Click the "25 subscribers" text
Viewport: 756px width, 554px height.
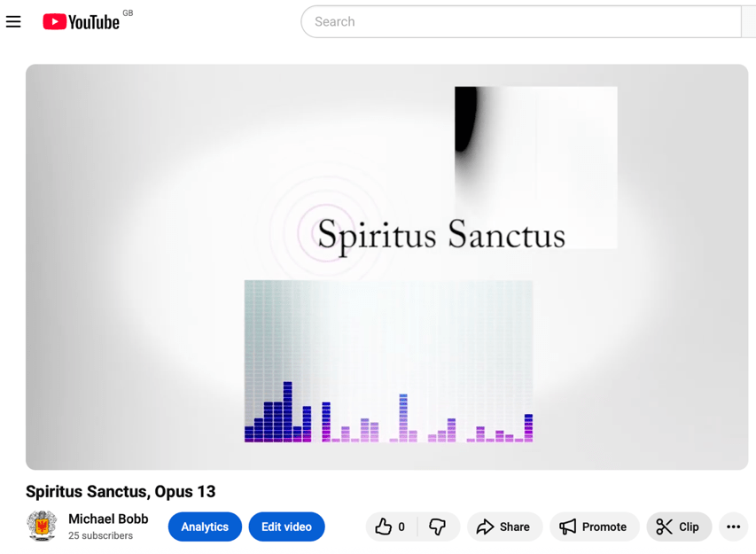click(x=100, y=535)
